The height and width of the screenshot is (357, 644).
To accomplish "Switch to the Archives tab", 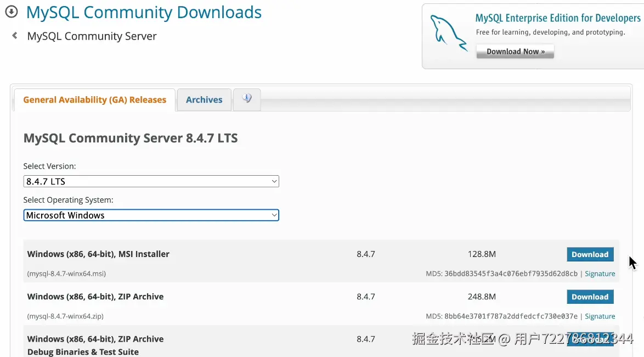I will click(x=204, y=100).
